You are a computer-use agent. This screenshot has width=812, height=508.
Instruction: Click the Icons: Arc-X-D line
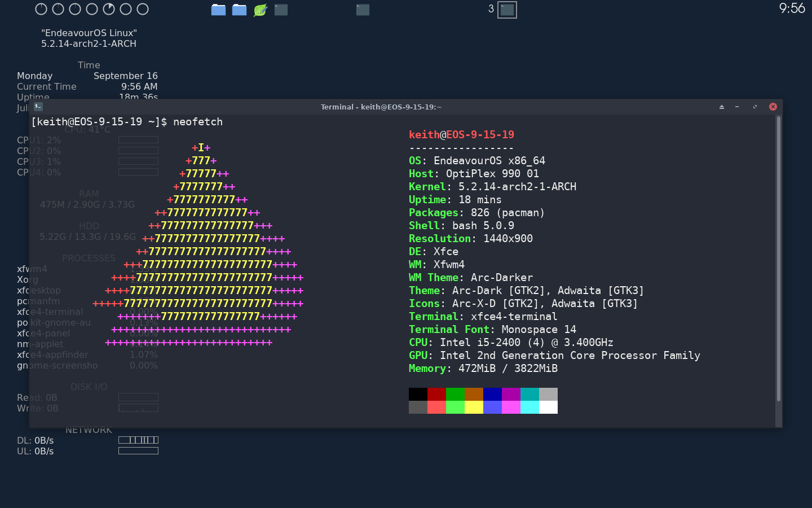(x=523, y=304)
